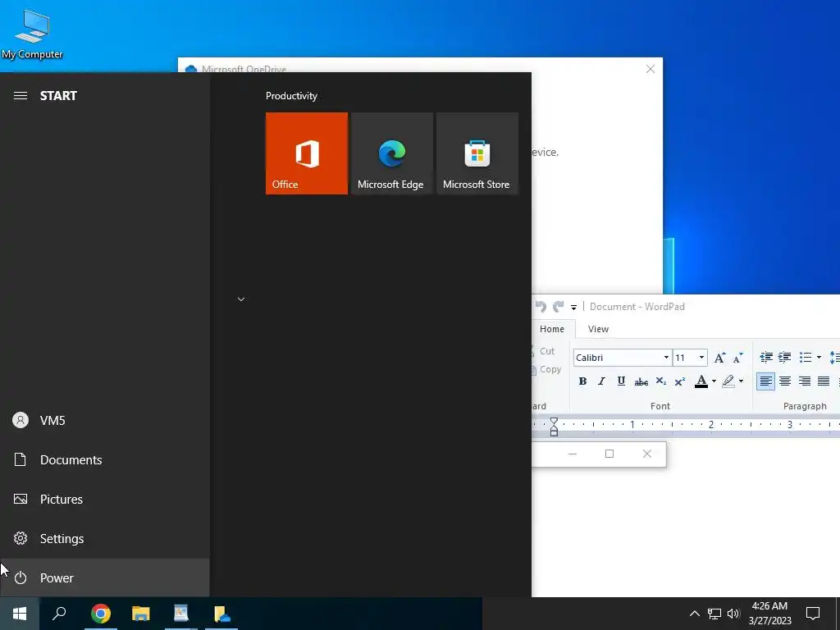Image resolution: width=840 pixels, height=630 pixels.
Task: Open Google Chrome from taskbar
Action: [101, 614]
